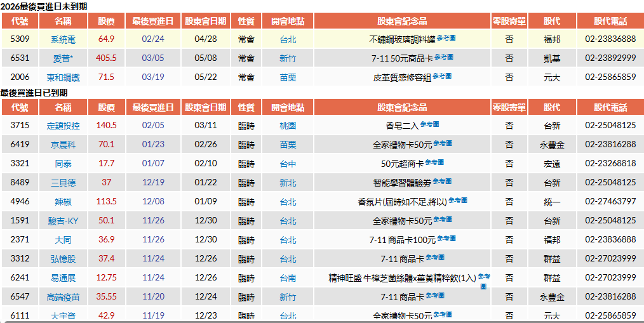Open the 京晨科 stock link
This screenshot has width=644, height=323.
click(64, 145)
